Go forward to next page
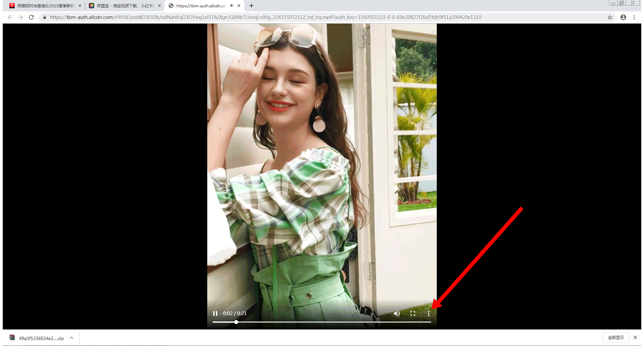 click(x=20, y=17)
